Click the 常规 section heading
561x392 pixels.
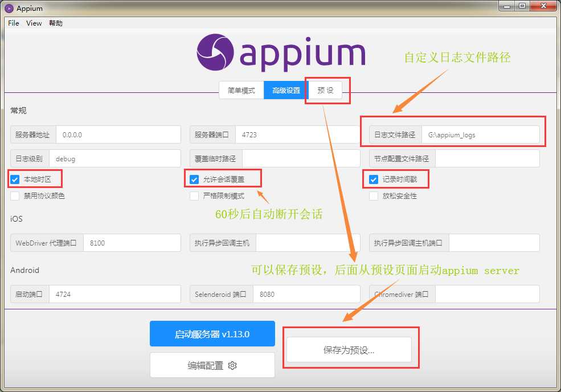pos(18,111)
